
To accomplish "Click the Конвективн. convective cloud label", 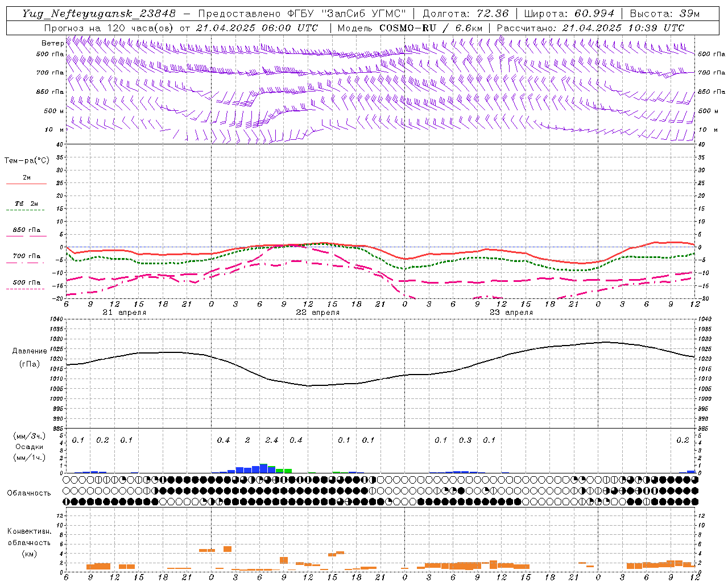I will point(29,531).
